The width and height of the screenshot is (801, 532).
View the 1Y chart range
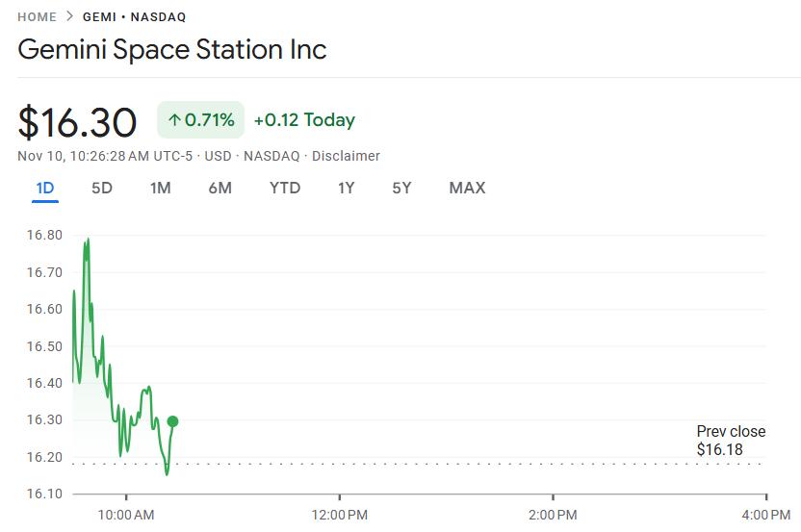click(347, 188)
